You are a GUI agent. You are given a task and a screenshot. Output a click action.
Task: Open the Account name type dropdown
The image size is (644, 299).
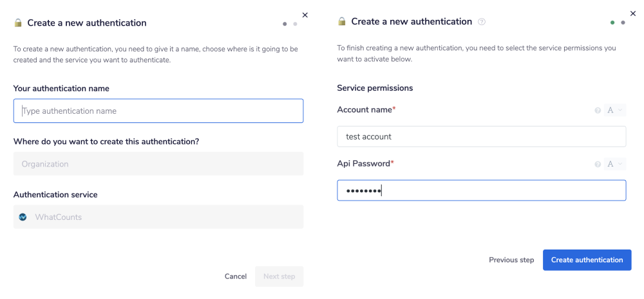coord(615,111)
